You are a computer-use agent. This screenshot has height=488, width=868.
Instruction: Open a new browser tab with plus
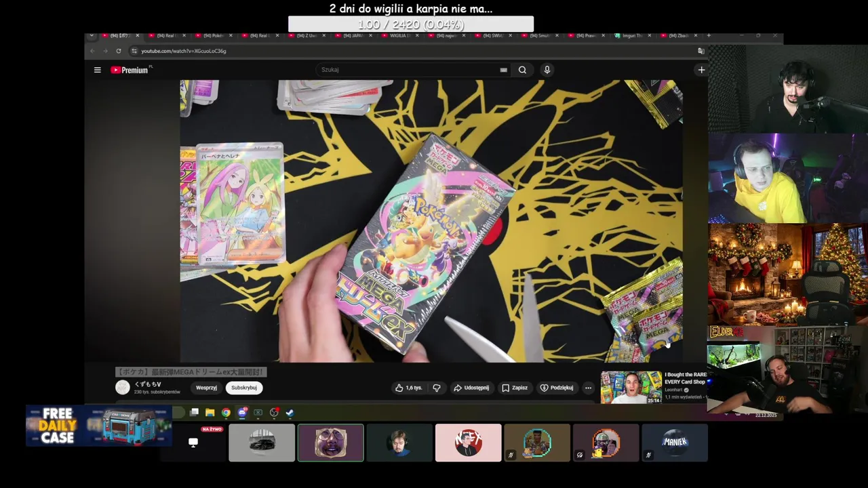709,35
